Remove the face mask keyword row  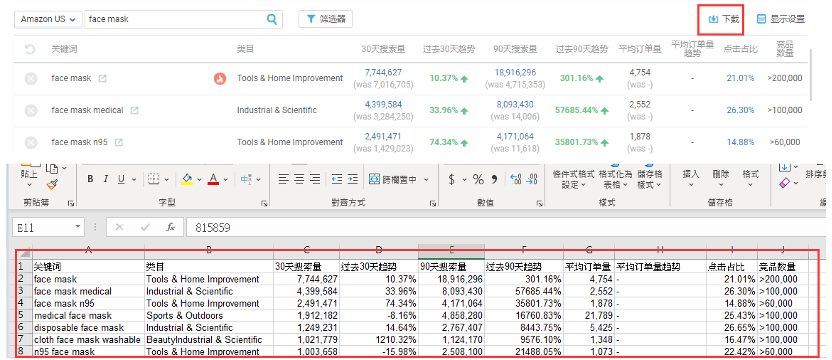pyautogui.click(x=31, y=79)
